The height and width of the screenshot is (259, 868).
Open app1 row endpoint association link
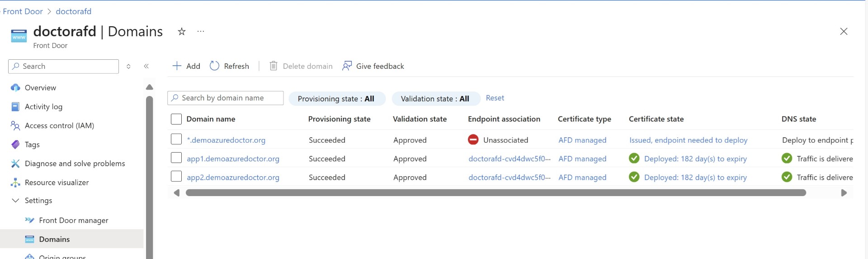coord(509,158)
